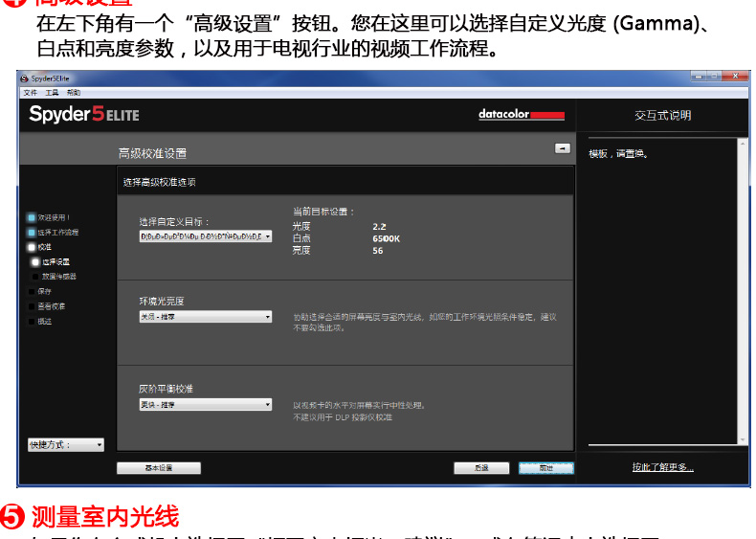Click the help panel scrollbar up arrow

coord(743,144)
